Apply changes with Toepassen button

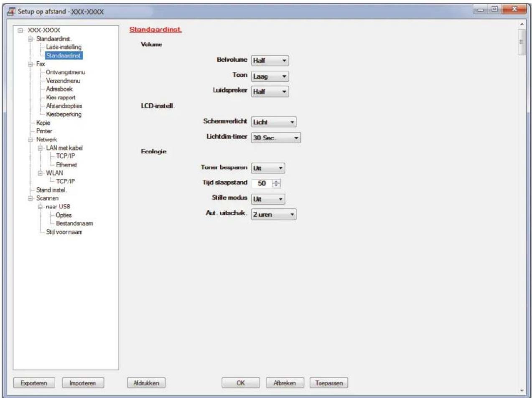tap(329, 383)
